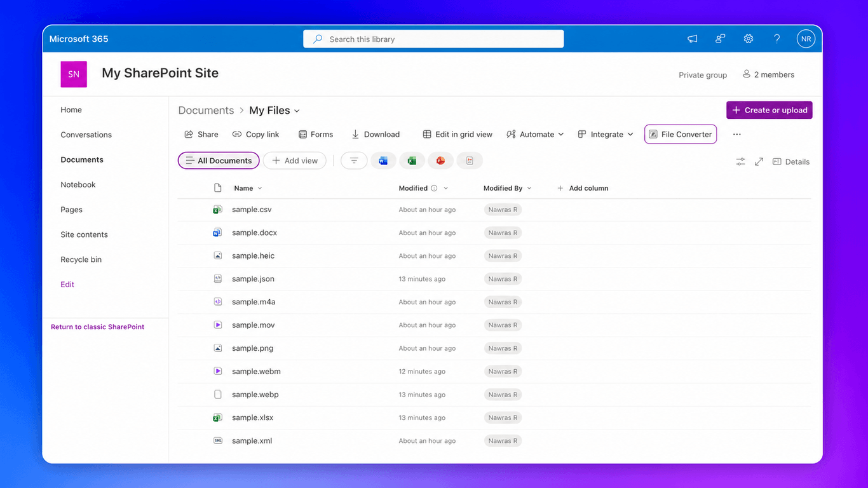The height and width of the screenshot is (488, 868).
Task: Expand content to full screen arrow icon
Action: coord(759,162)
